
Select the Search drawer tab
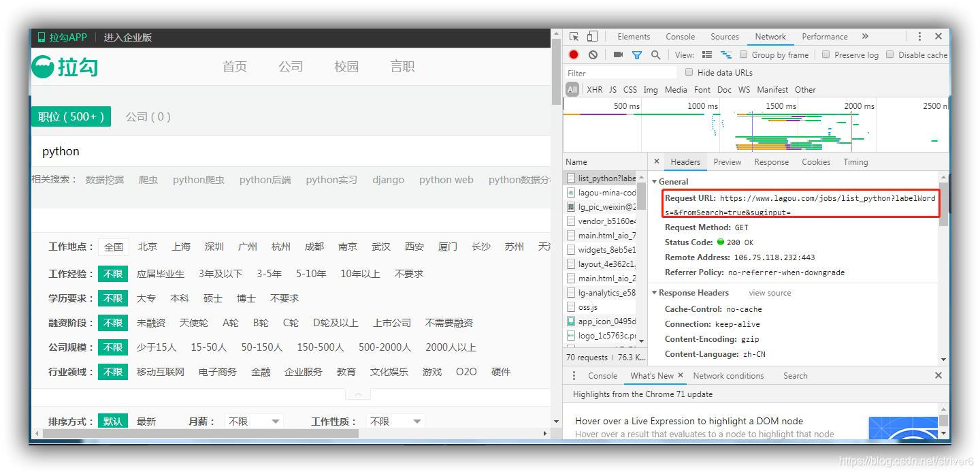click(795, 376)
